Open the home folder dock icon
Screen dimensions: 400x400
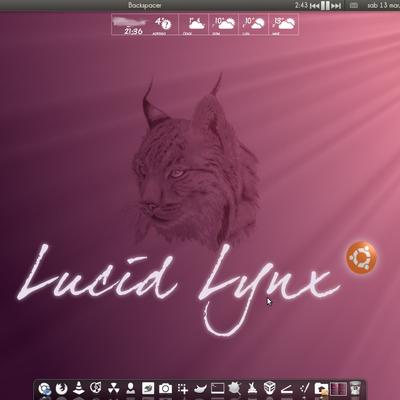(321, 389)
